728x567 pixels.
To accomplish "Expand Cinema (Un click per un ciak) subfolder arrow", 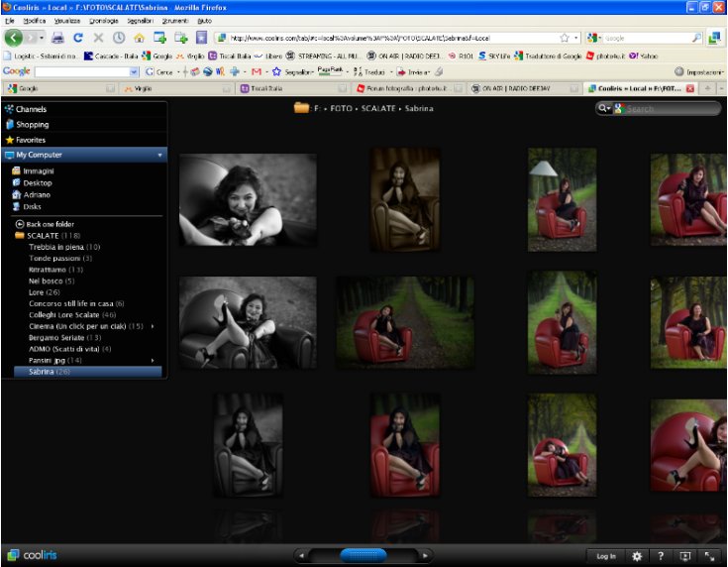I will point(152,326).
